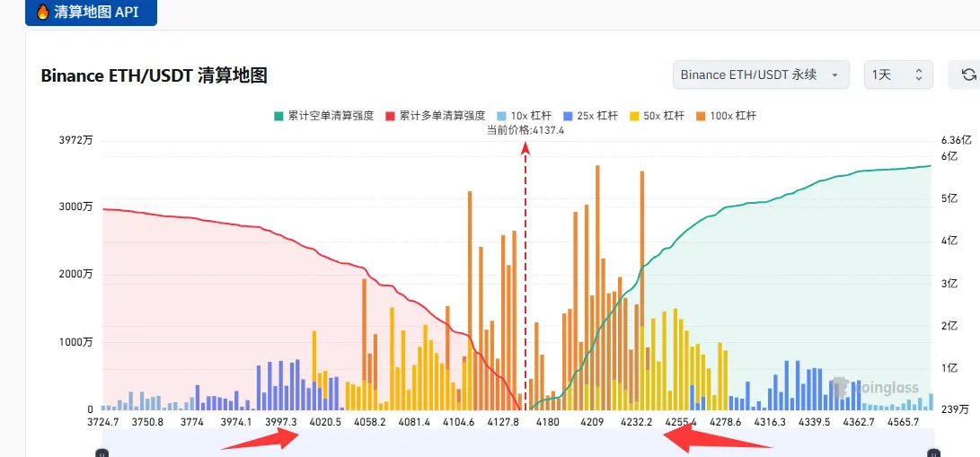The image size is (980, 457).
Task: Toggle the 累计空单清算强度 legend item
Action: 323,116
